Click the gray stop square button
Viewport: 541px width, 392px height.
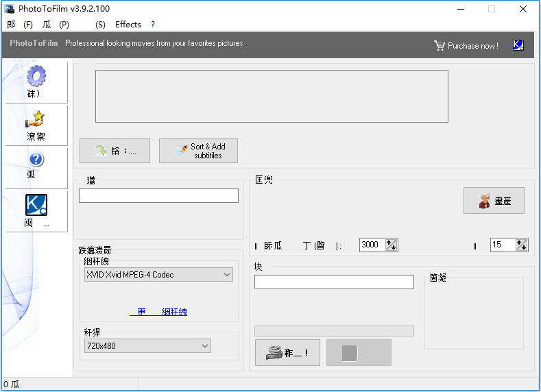(x=359, y=352)
